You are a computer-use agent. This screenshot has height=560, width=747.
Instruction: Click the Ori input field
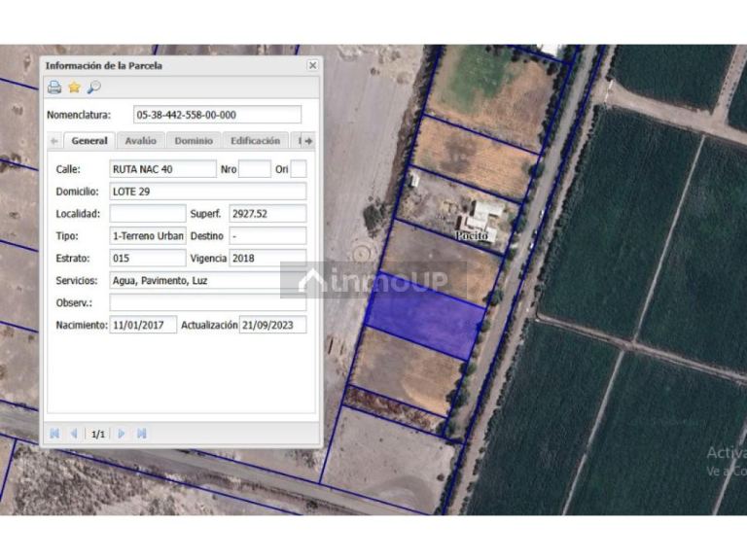click(x=299, y=169)
